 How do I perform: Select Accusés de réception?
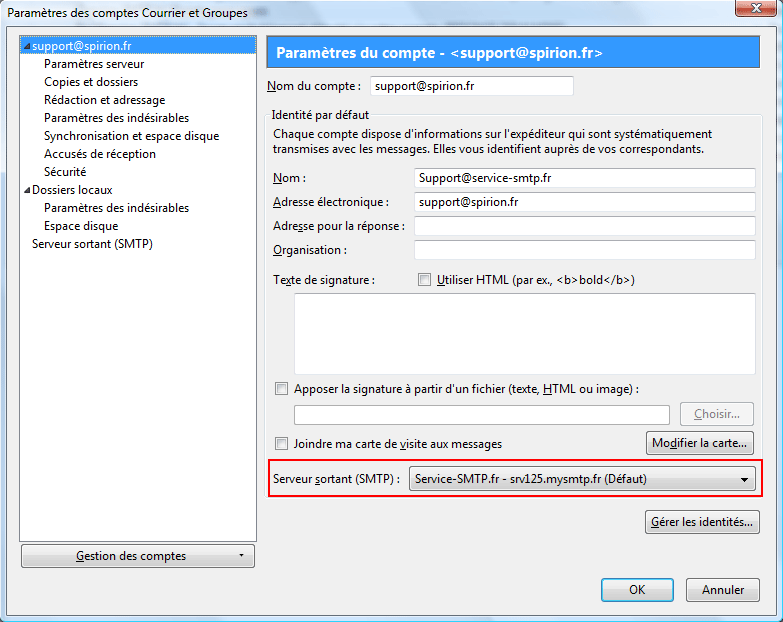(x=100, y=154)
